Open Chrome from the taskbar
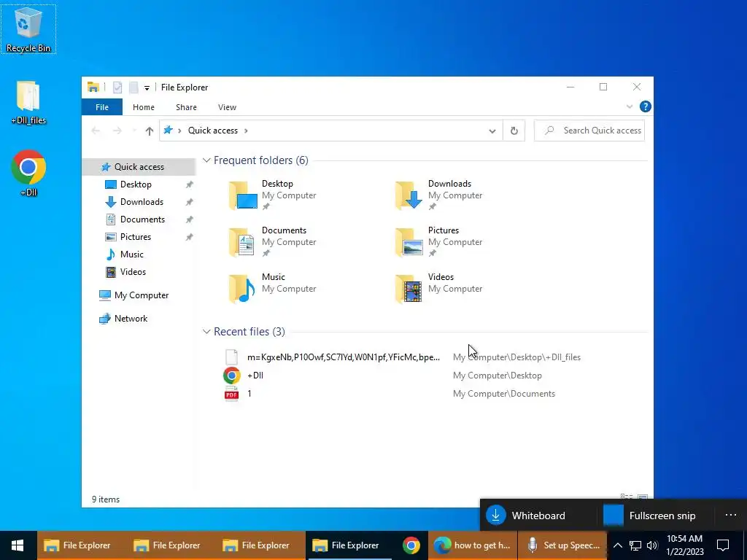Image resolution: width=747 pixels, height=560 pixels. [411, 545]
